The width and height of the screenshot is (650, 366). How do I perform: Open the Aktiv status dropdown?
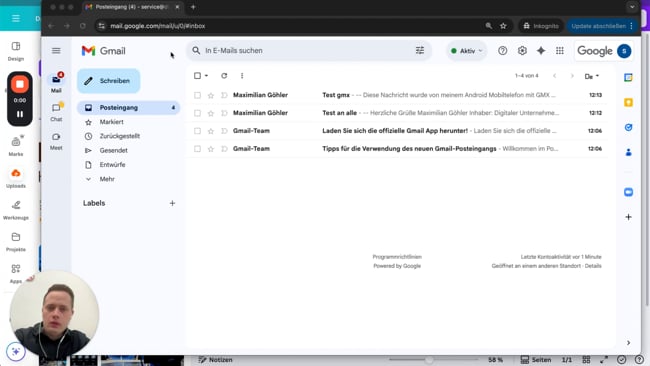(x=467, y=51)
